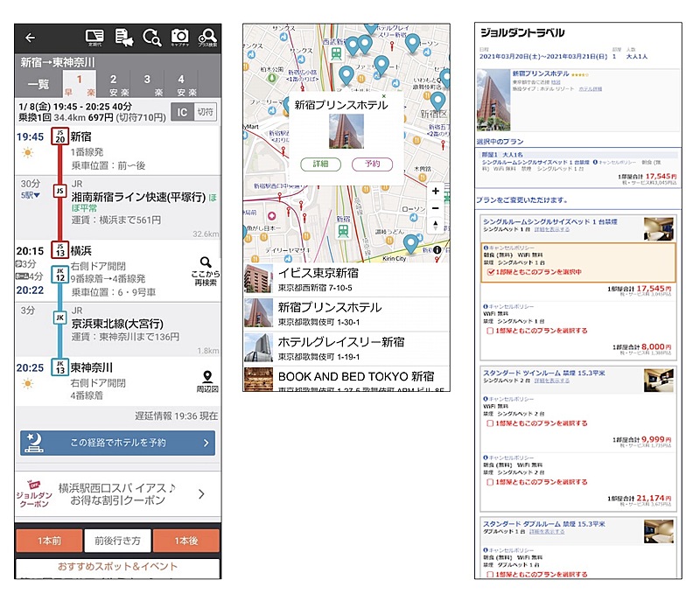Tap the 新宿 train station icon on map
The image size is (700, 601).
coord(343,231)
